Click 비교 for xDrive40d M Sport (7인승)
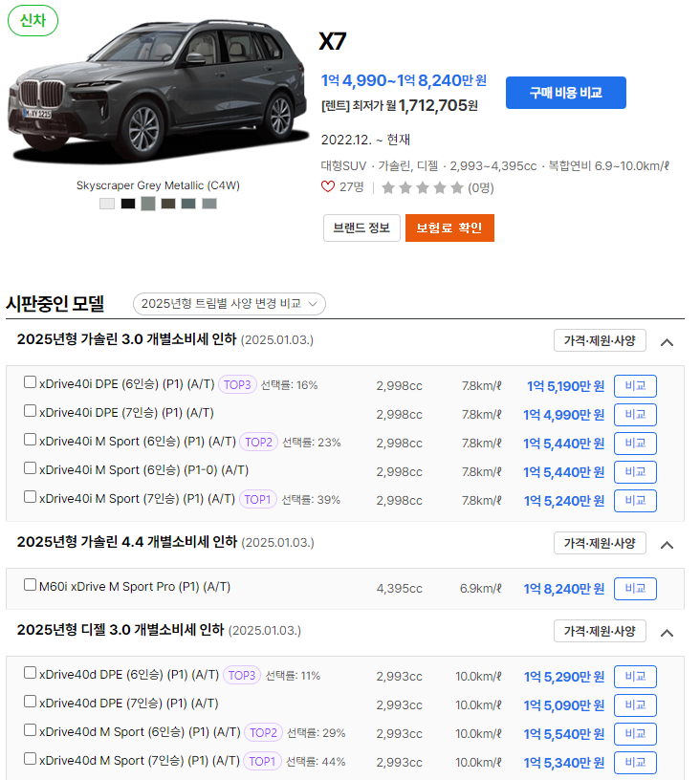 (x=635, y=763)
